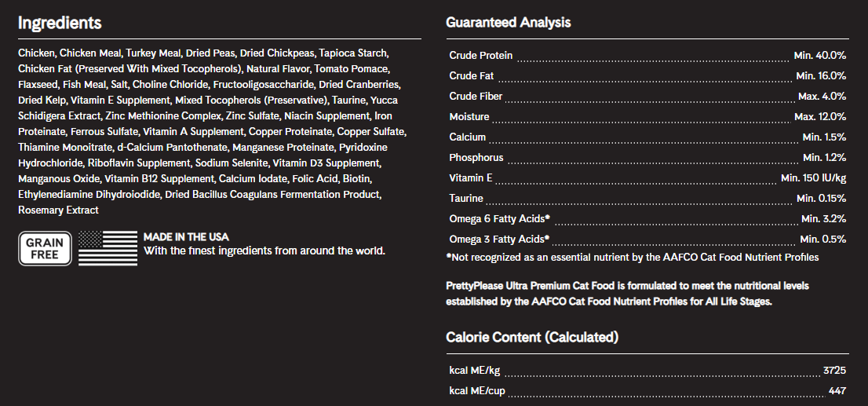Click the Calcium row label
868x406 pixels.
point(468,137)
